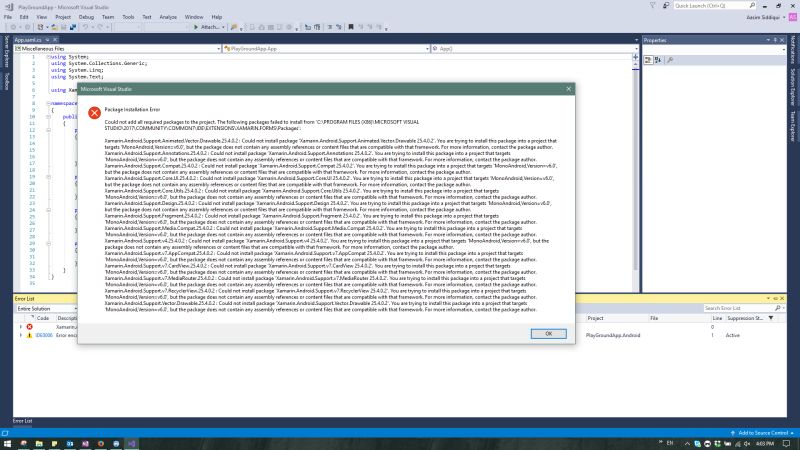The image size is (800, 450).
Task: Open the Help menu
Action: pos(217,17)
